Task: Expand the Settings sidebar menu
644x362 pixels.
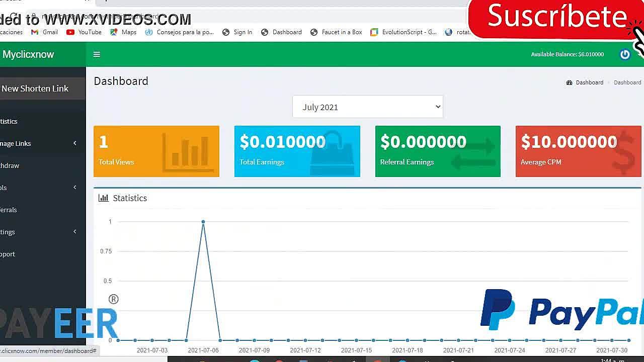Action: point(42,232)
